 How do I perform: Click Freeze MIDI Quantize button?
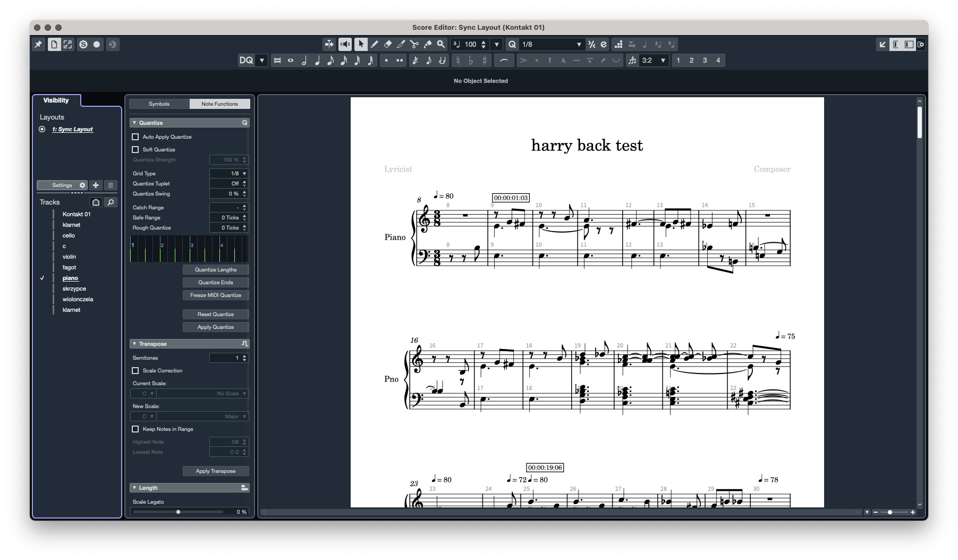(216, 295)
